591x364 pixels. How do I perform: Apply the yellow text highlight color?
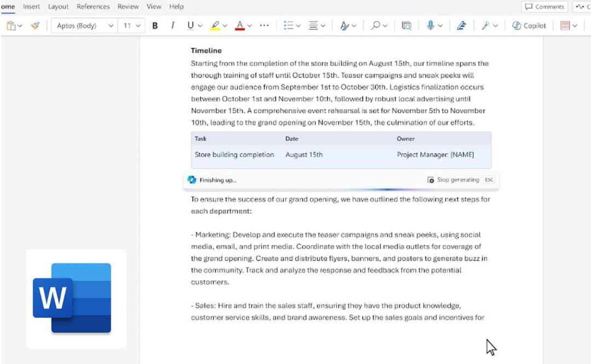coord(215,26)
